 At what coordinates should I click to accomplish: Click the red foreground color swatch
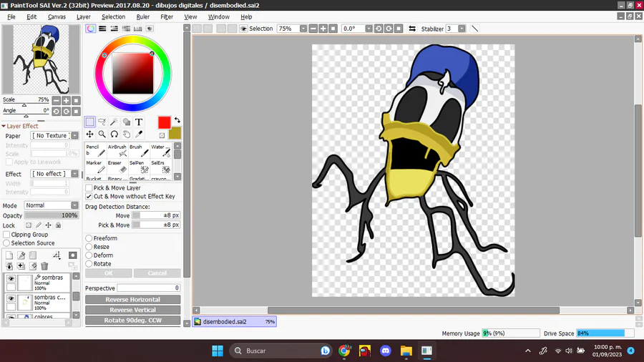tap(165, 122)
